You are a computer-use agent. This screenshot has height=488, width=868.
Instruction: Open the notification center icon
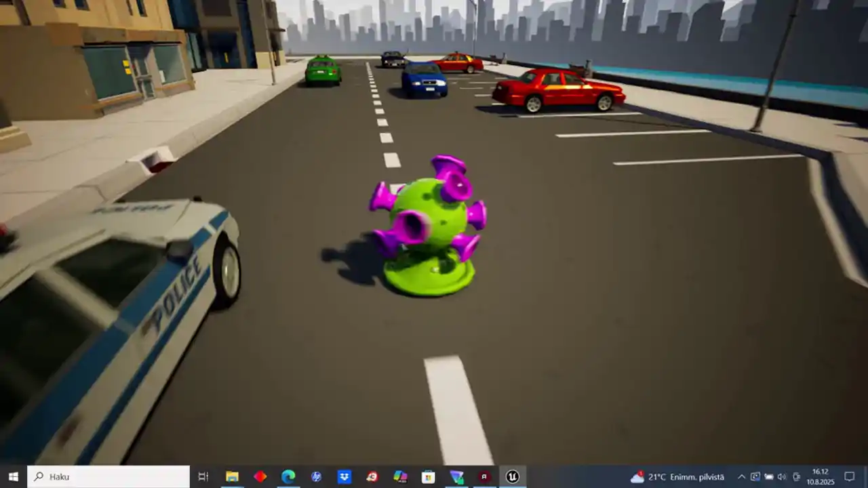click(x=849, y=476)
